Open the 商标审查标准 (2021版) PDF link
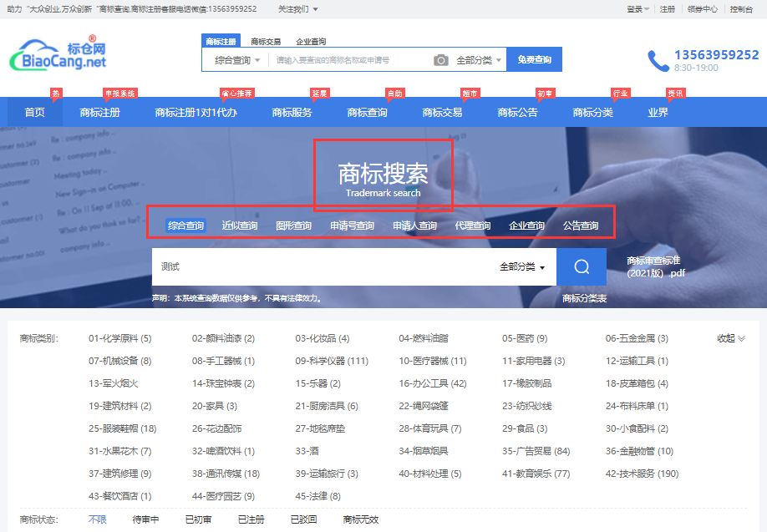The height and width of the screenshot is (532, 767). pyautogui.click(x=657, y=266)
